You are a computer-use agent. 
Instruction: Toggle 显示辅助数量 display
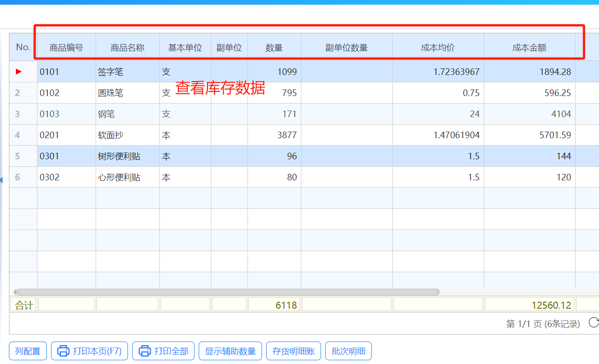pos(230,351)
